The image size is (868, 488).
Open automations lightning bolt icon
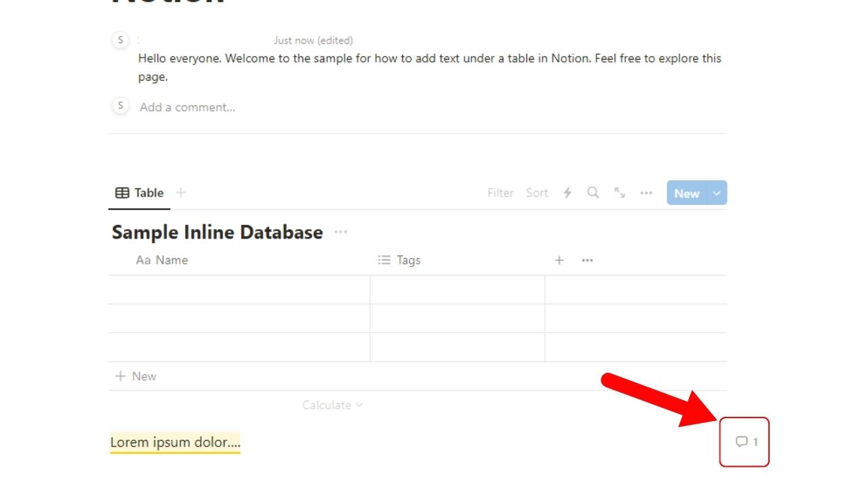[568, 193]
